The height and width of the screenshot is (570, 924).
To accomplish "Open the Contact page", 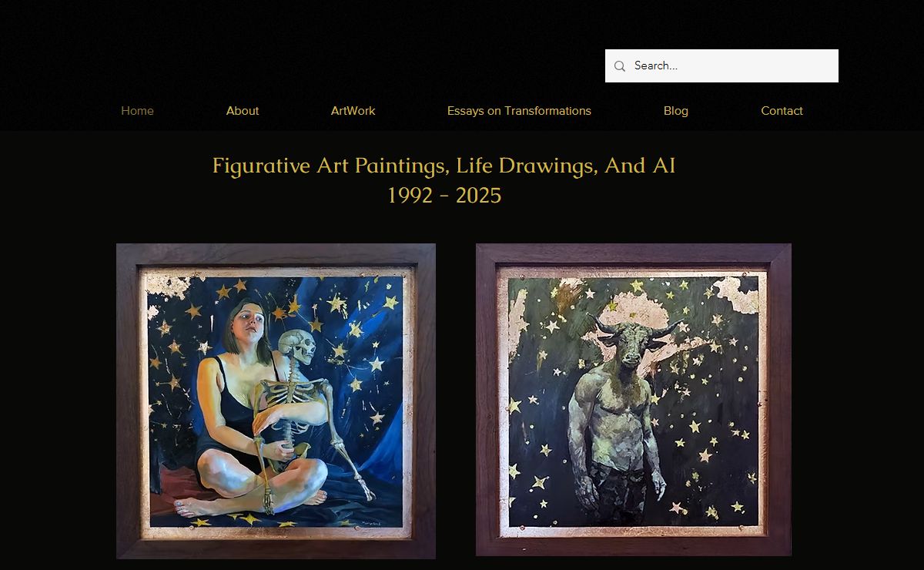I will [782, 111].
